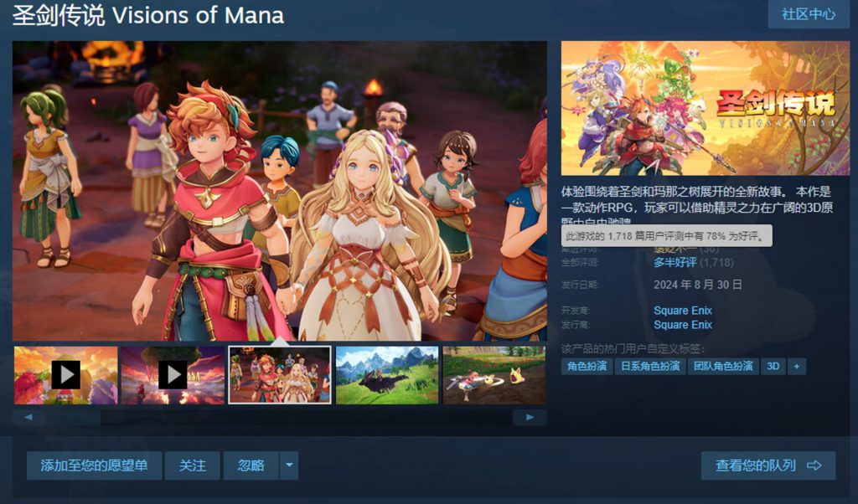This screenshot has height=504, width=858.
Task: Select mountain landscape screenshot thumbnail
Action: 387,375
